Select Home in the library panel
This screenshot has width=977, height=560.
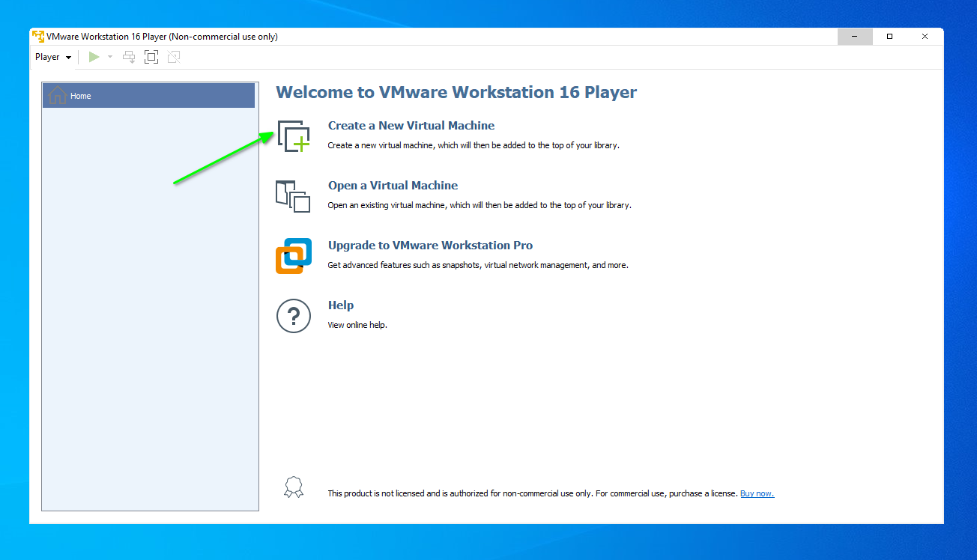(82, 95)
